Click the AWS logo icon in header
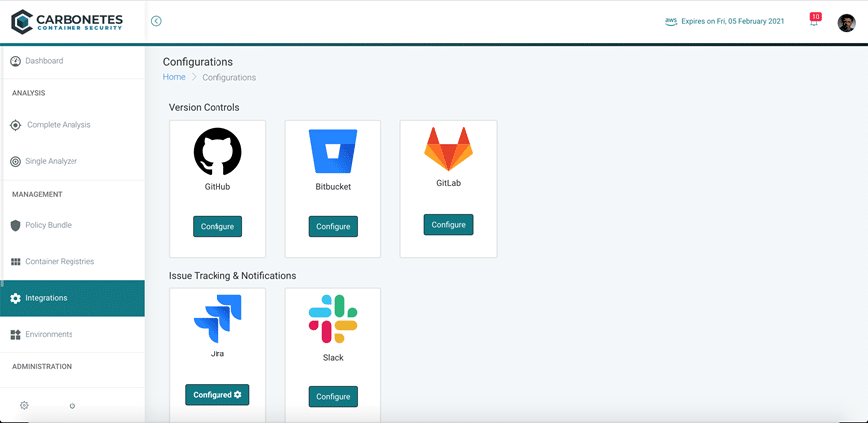The width and height of the screenshot is (868, 423). (671, 21)
